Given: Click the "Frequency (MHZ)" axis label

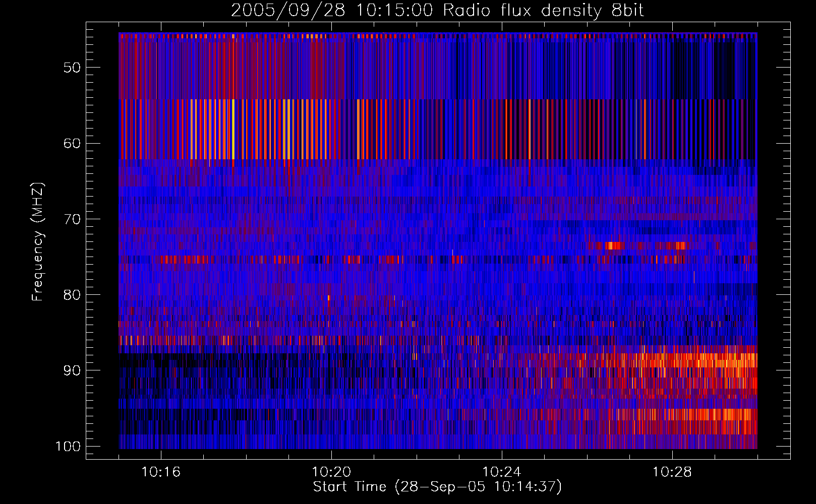Looking at the screenshot, I should (x=38, y=241).
